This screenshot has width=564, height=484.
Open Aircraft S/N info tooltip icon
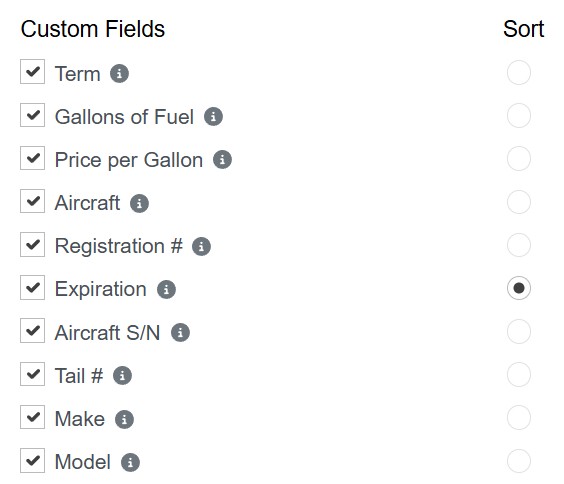[180, 333]
